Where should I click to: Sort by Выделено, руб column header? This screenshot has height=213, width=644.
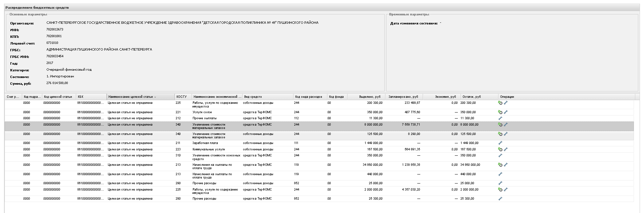pyautogui.click(x=366, y=97)
